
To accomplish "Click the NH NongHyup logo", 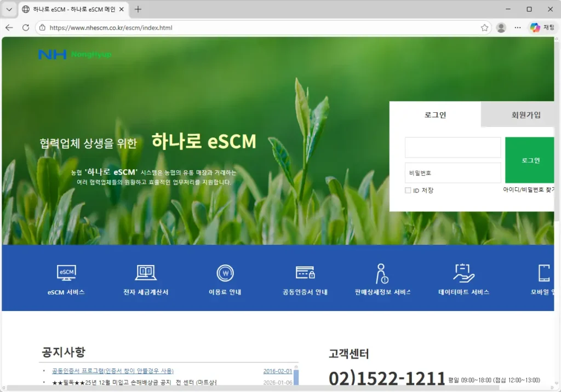I will coord(75,54).
